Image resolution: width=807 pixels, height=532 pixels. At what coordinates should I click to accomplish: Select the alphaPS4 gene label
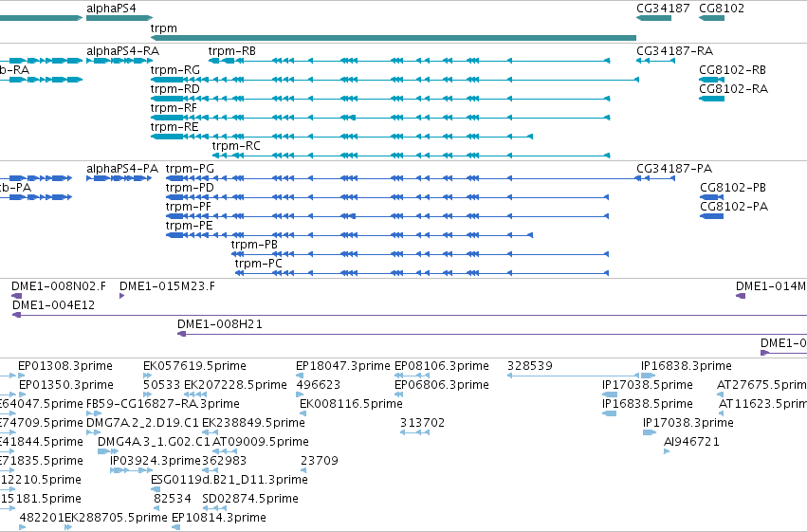[111, 9]
